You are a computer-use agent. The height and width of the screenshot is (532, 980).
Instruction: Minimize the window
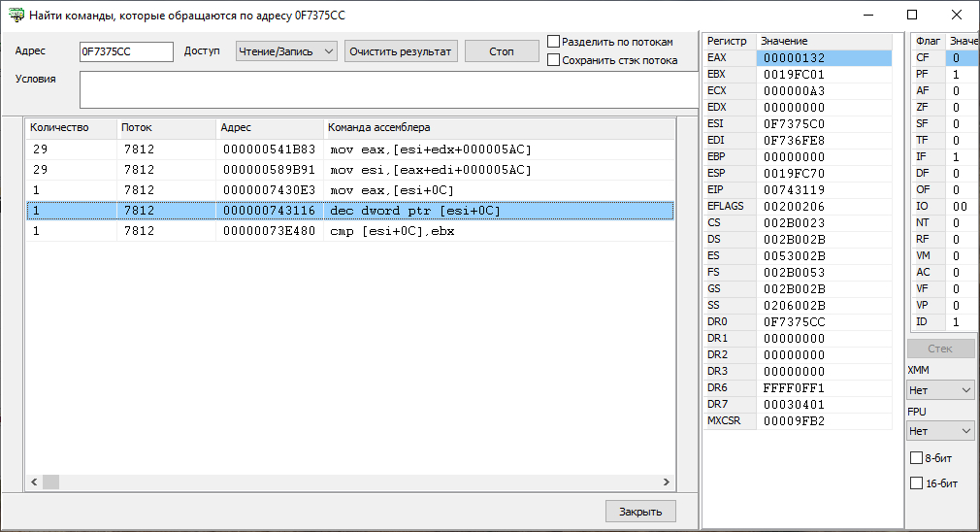pyautogui.click(x=868, y=15)
